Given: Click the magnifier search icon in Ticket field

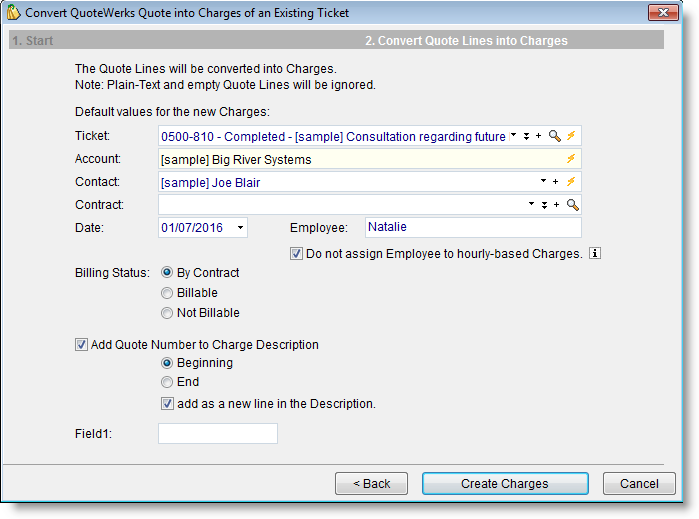Looking at the screenshot, I should click(x=555, y=136).
